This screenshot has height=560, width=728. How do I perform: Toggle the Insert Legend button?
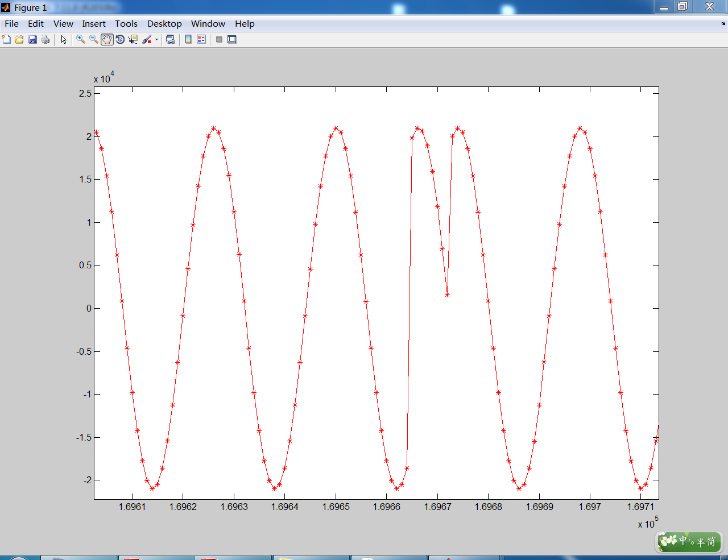(201, 39)
